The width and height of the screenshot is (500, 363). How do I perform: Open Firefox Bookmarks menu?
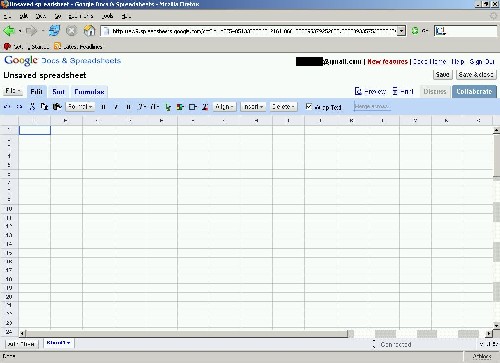click(x=80, y=16)
